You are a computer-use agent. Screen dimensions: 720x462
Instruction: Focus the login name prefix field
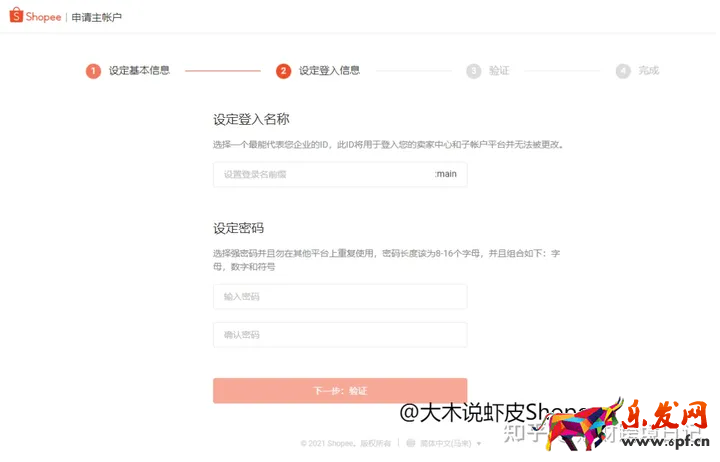(x=340, y=174)
